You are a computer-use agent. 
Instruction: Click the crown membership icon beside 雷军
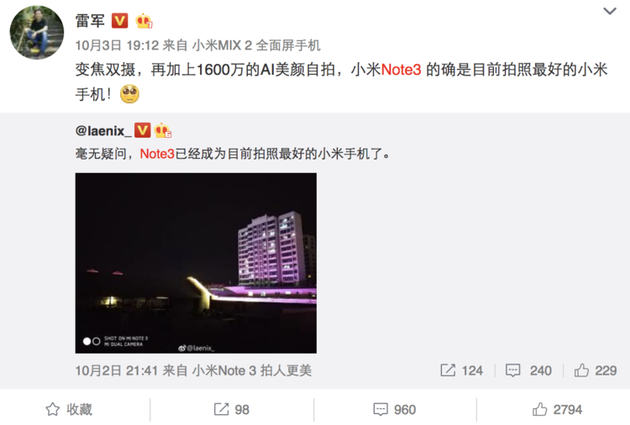click(144, 21)
